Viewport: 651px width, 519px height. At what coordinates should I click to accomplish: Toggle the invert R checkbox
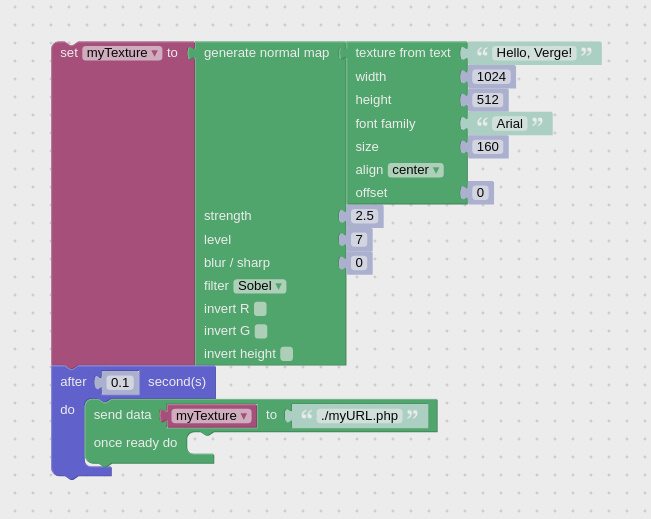260,309
